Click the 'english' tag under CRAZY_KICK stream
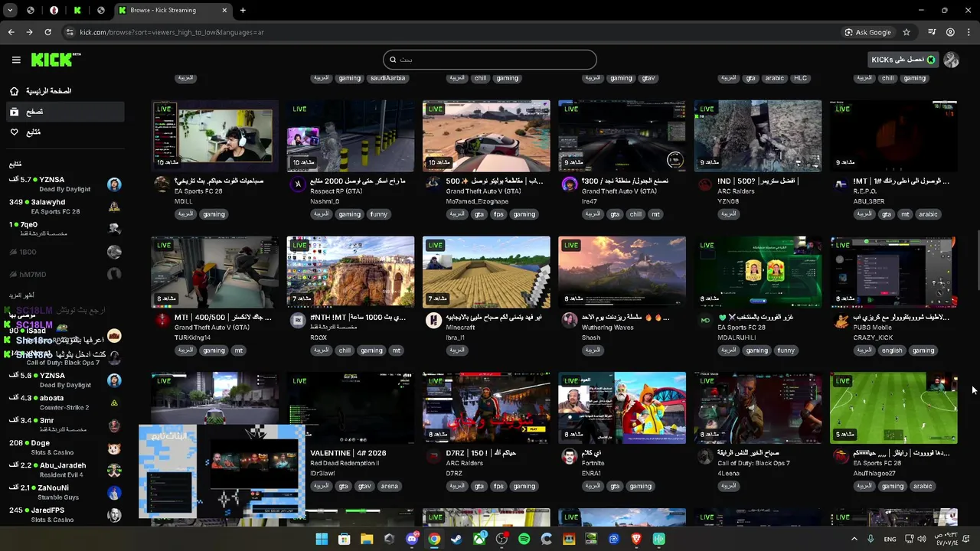Viewport: 980px width, 551px height. 891,350
